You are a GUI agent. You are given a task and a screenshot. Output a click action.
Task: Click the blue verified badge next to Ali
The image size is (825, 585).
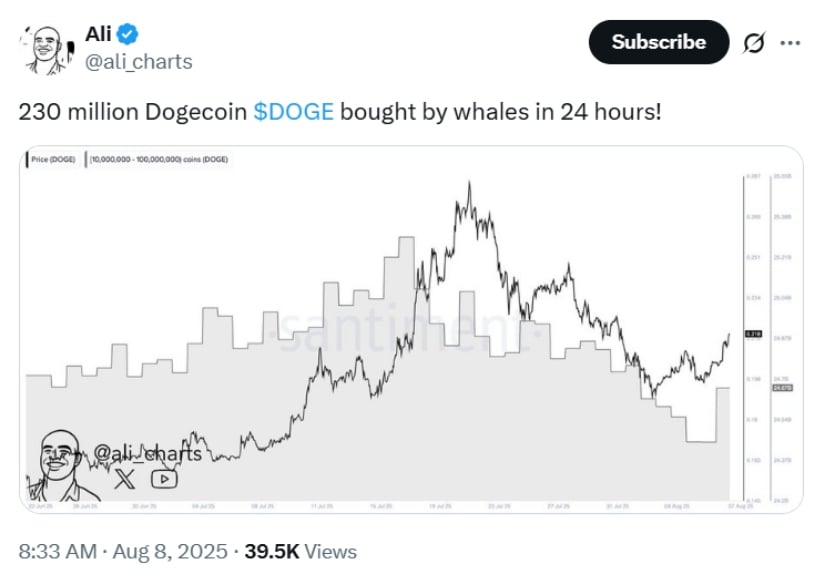coord(127,34)
